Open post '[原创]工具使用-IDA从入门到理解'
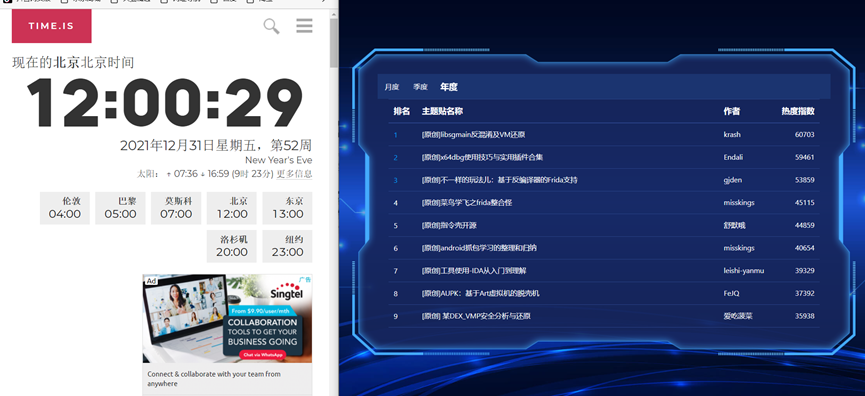This screenshot has height=396, width=865. (474, 271)
